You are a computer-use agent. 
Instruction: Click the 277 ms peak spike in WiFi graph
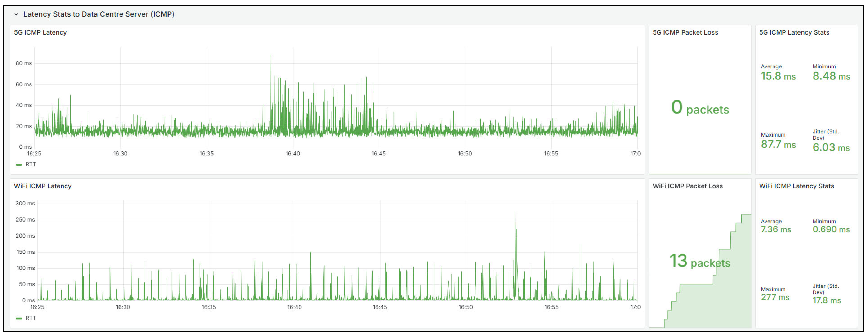tap(515, 213)
